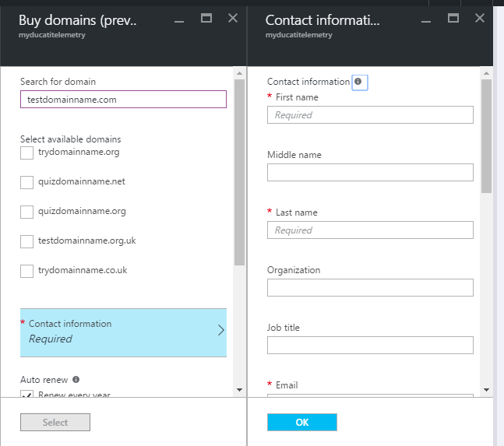Maximize the Contact information blade
This screenshot has width=504, height=446.
coord(453,18)
